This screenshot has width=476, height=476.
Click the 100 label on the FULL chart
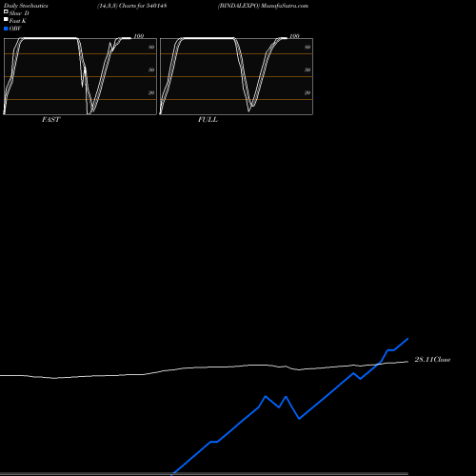294,36
